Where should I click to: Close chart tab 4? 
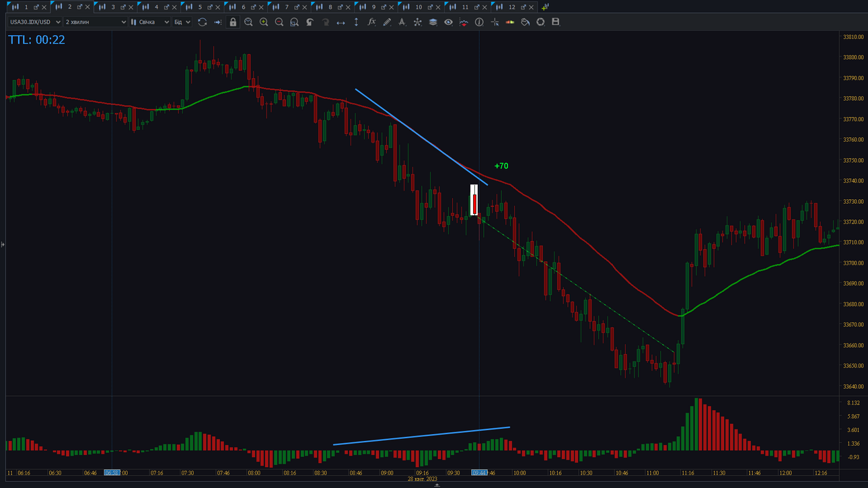point(174,7)
